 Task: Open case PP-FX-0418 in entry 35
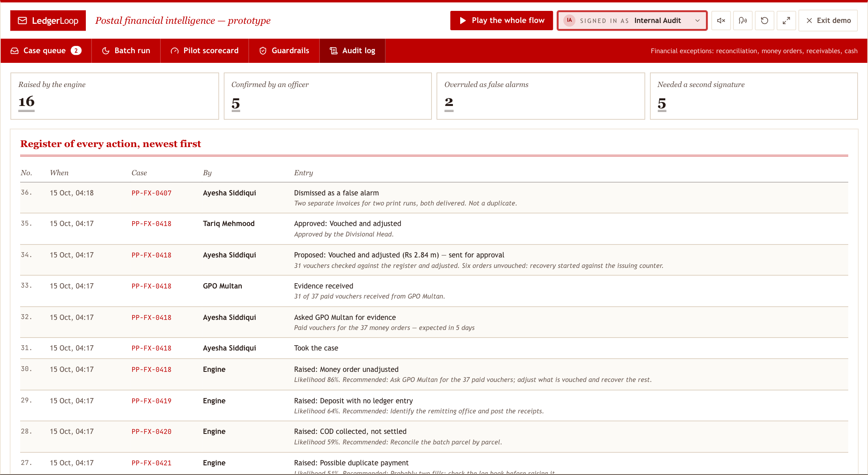(152, 224)
